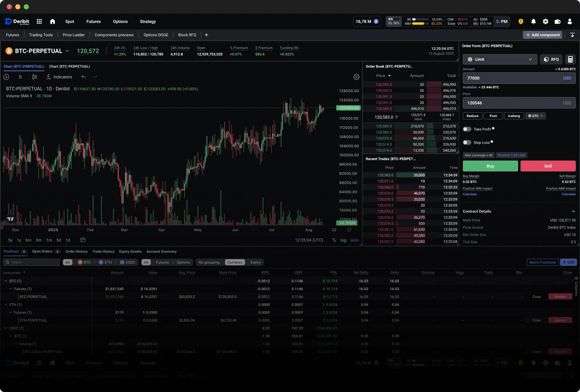Toggle Stop Loss switch

pyautogui.click(x=467, y=142)
